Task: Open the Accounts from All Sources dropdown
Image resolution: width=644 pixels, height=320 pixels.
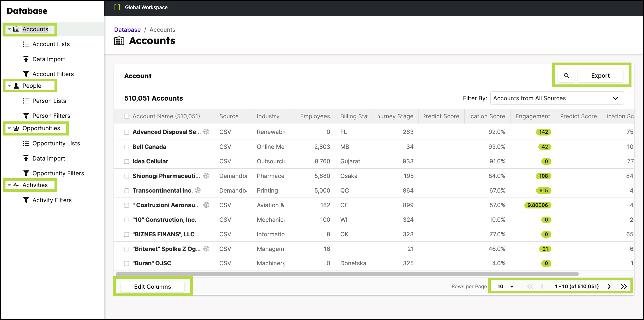Action: pyautogui.click(x=557, y=98)
